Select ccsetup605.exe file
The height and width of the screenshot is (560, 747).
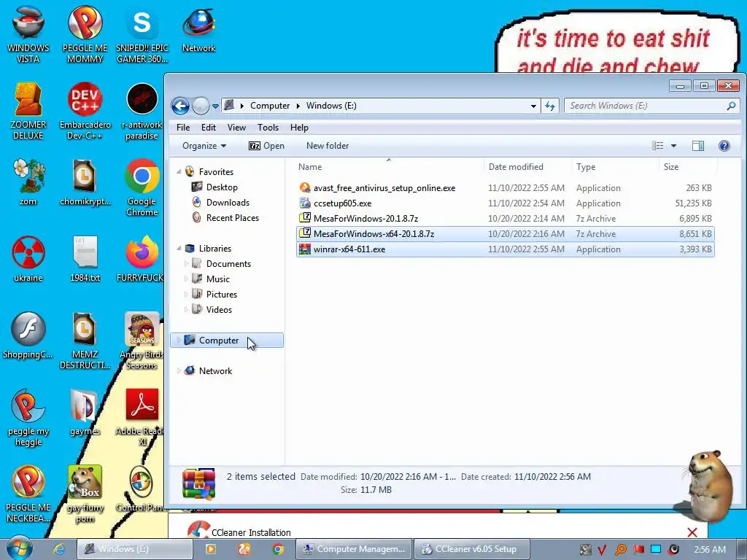pyautogui.click(x=505, y=203)
